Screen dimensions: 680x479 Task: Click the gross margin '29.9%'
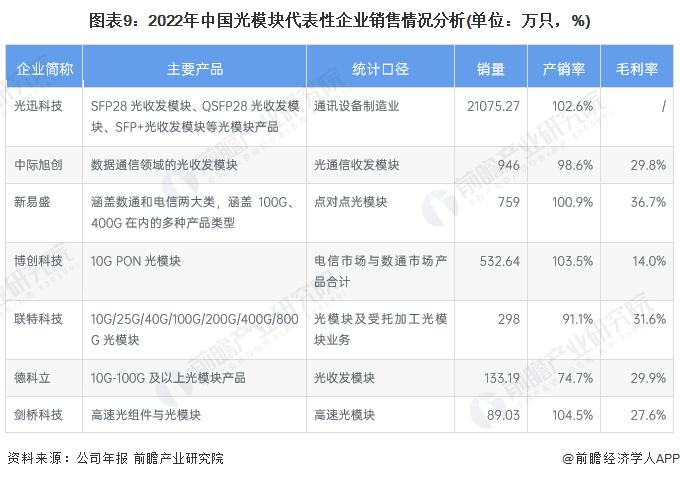(648, 378)
